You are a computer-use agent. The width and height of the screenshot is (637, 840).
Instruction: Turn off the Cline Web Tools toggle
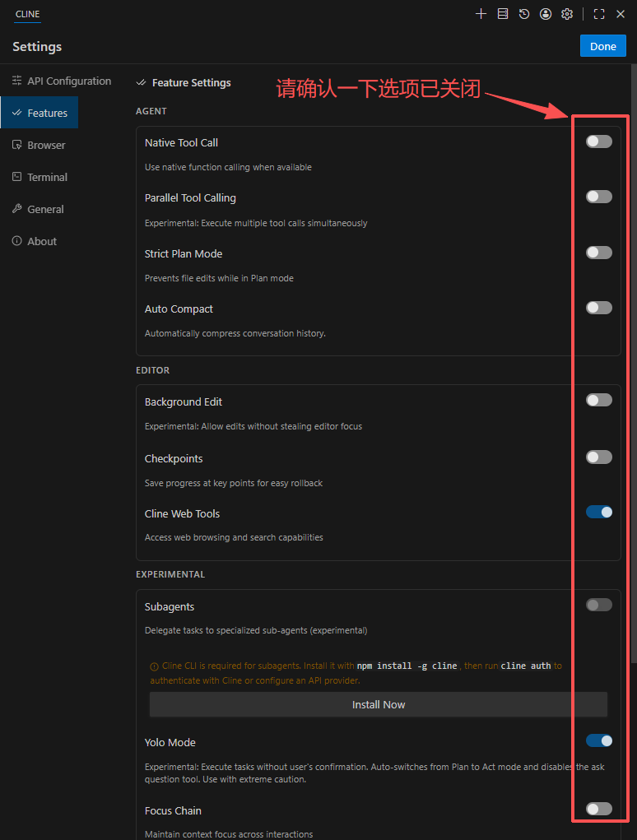[598, 512]
